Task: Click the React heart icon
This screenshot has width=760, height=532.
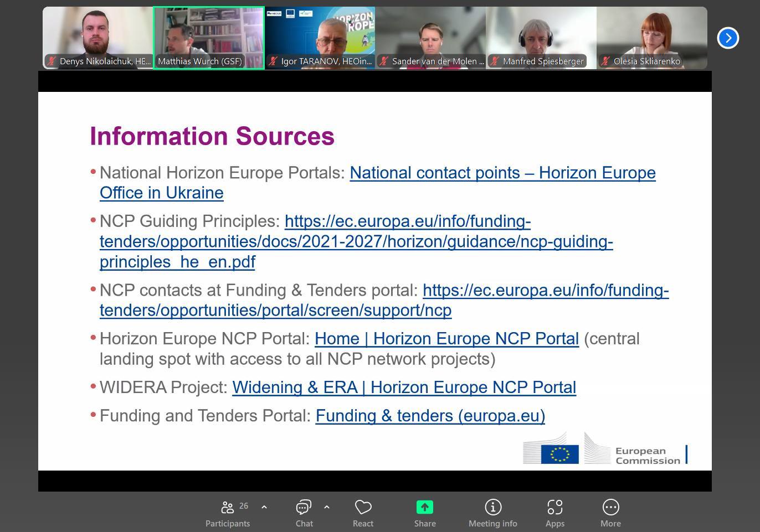Action: click(x=363, y=513)
